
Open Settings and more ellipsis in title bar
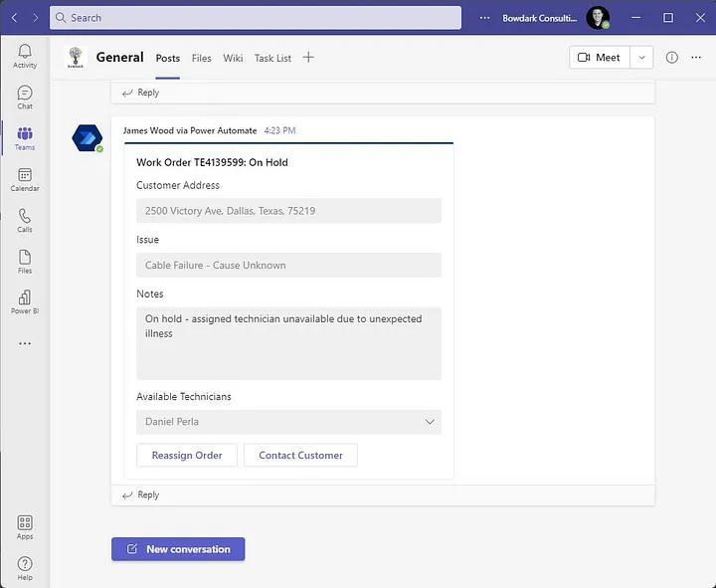pos(484,18)
